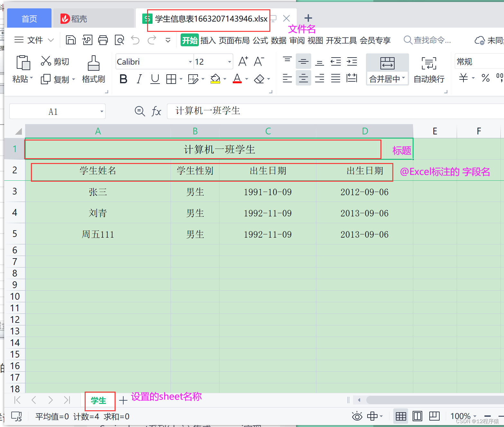Click the zoom magnifier beside formula bar
504x427 pixels.
tap(140, 111)
